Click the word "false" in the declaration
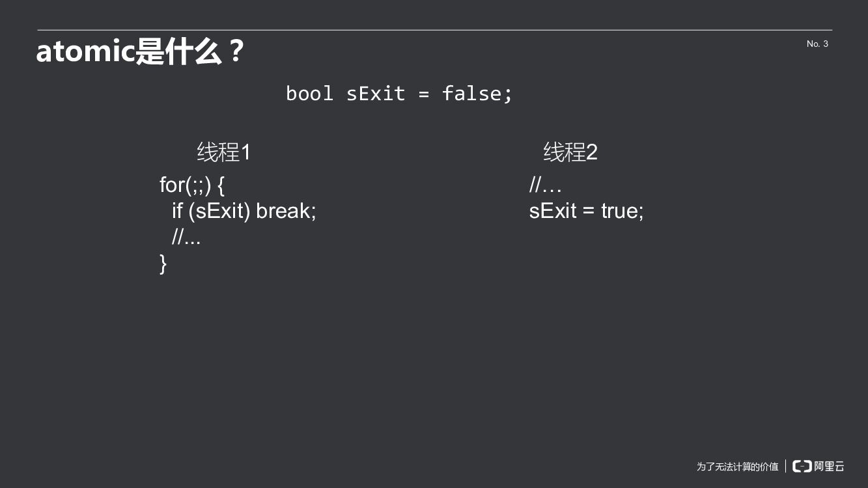Viewport: 868px width, 488px height. pos(471,94)
